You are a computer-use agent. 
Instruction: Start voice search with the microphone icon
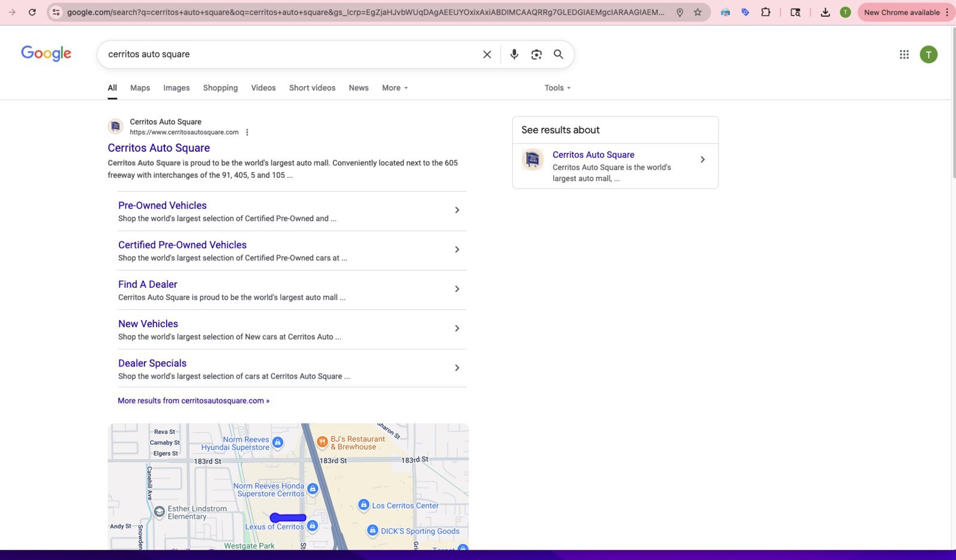pyautogui.click(x=514, y=54)
